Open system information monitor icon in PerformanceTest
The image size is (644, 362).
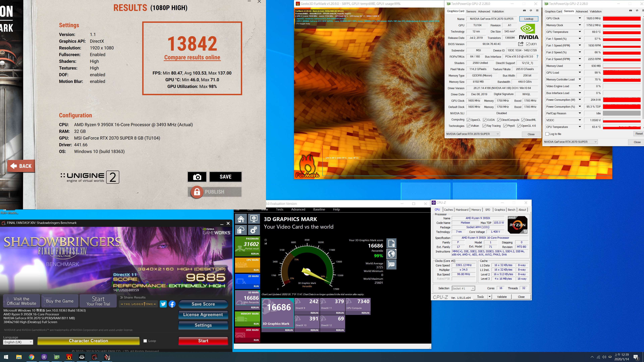254,219
